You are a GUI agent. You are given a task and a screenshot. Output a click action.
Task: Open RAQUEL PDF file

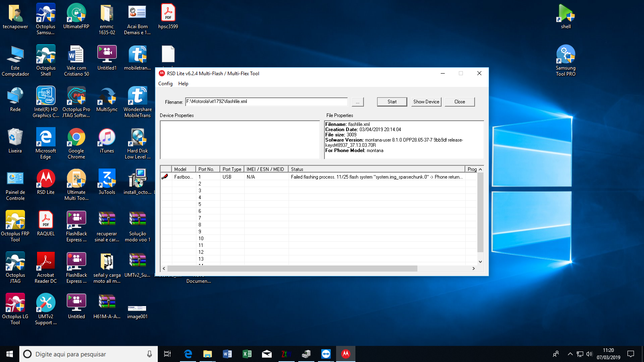(x=46, y=223)
